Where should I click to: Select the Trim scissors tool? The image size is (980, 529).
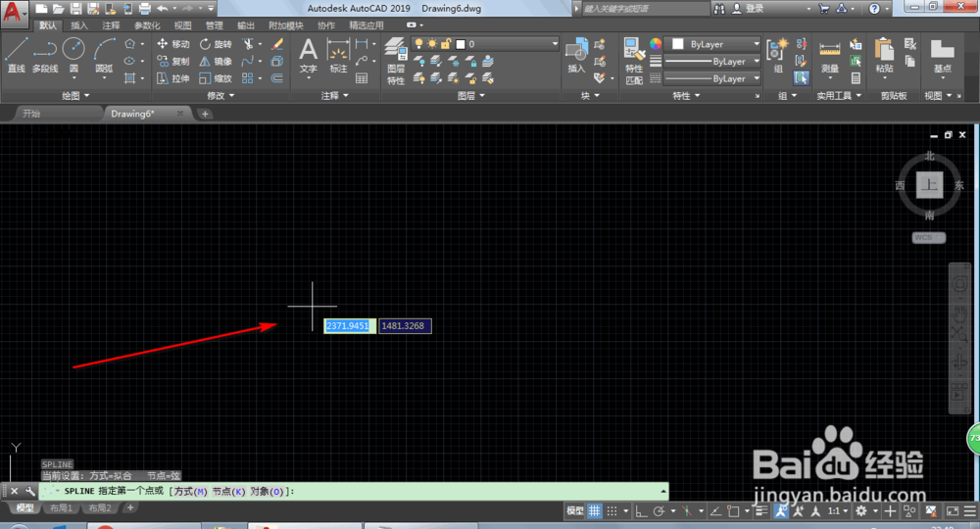coord(248,44)
